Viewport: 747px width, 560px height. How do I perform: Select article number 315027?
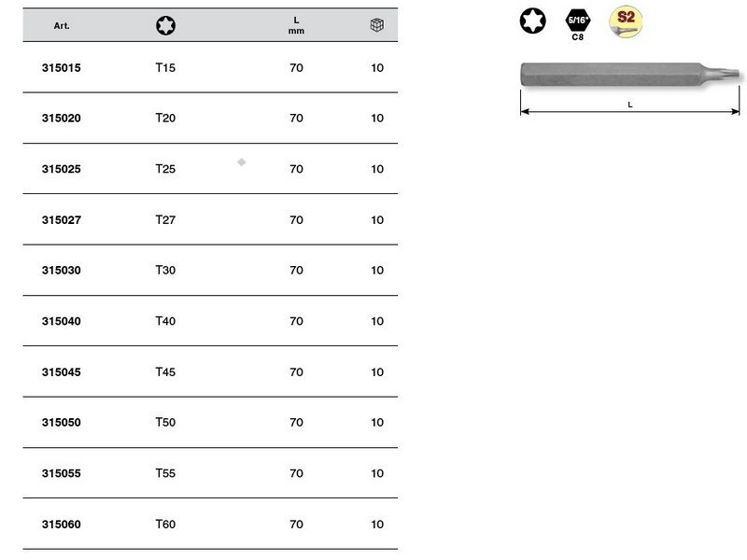(61, 220)
